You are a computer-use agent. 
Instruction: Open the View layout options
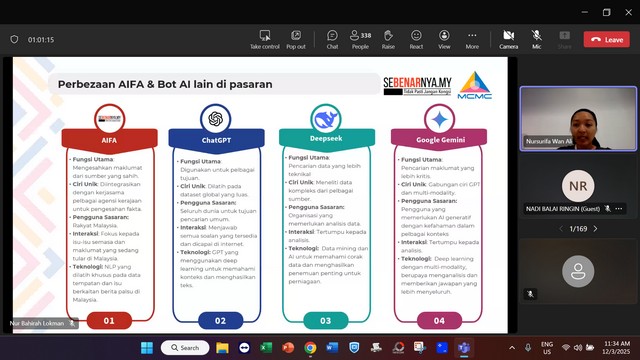444,40
